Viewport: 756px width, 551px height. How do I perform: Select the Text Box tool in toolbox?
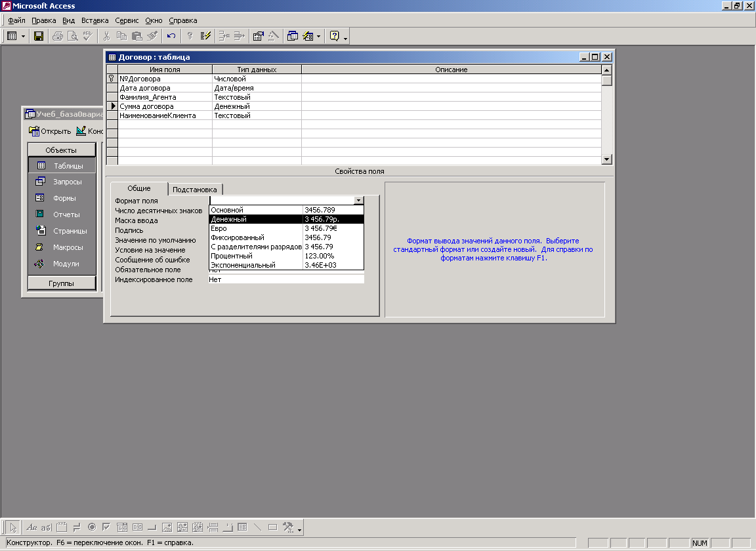47,527
